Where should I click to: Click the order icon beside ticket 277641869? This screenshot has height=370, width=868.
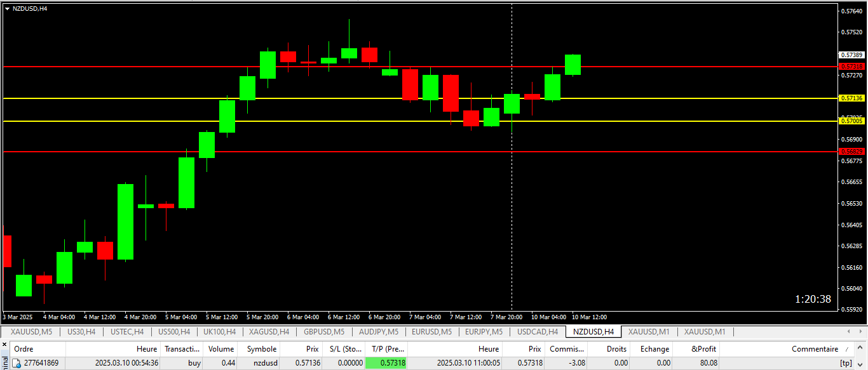[x=17, y=363]
